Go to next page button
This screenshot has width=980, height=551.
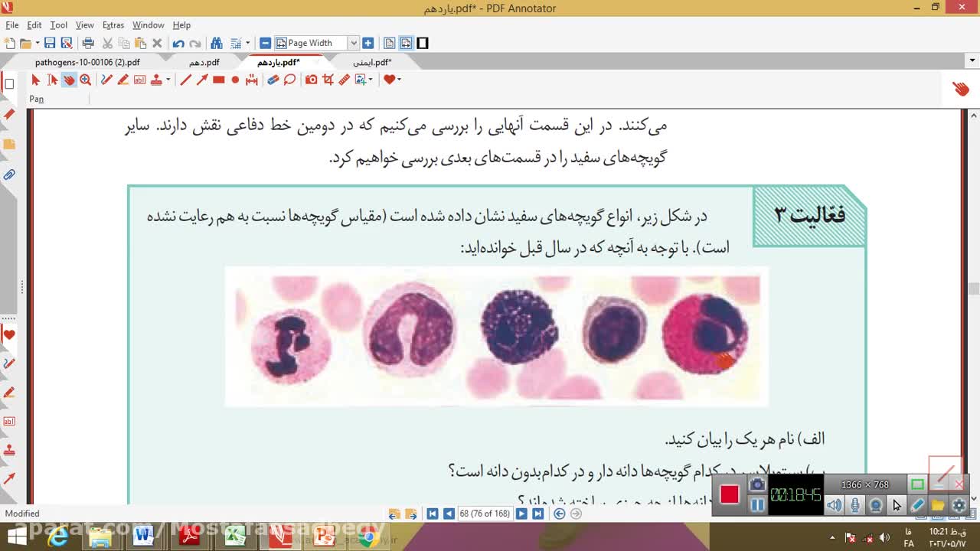(x=521, y=514)
